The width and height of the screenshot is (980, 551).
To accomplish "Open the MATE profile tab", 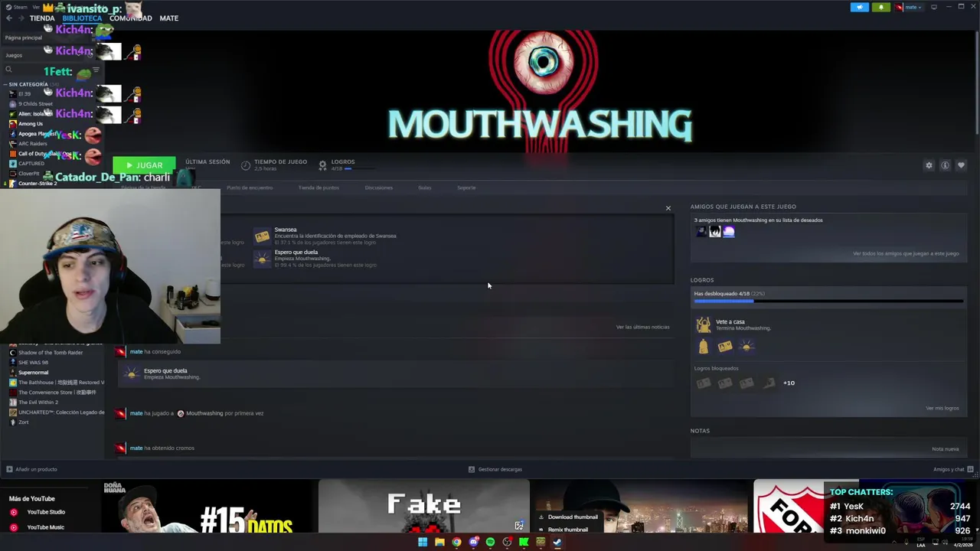I will (x=168, y=18).
